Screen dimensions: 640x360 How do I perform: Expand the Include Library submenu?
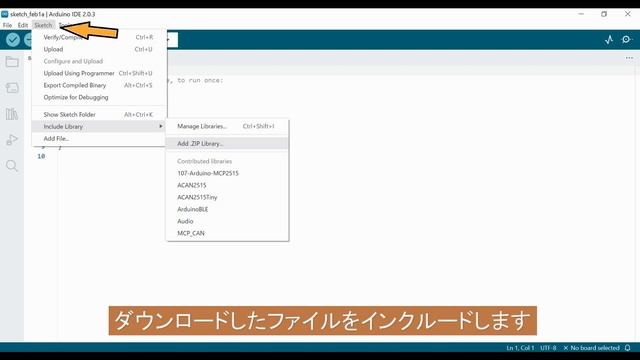click(98, 127)
